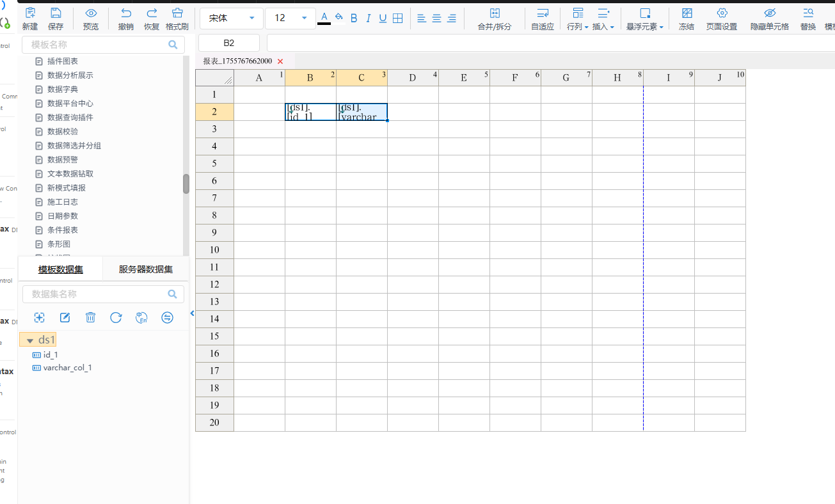
Task: Open the 悬浮元素 floating elements menu
Action: (x=645, y=19)
